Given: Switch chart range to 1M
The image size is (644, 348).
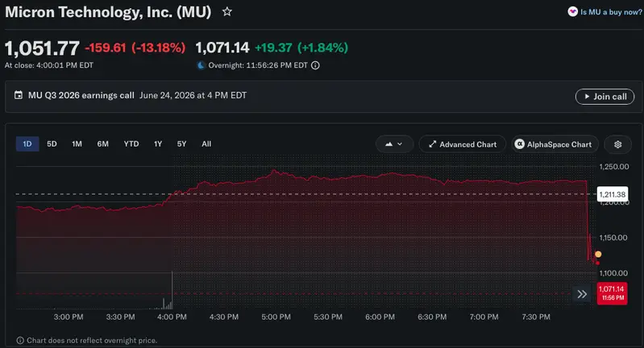Looking at the screenshot, I should [77, 144].
